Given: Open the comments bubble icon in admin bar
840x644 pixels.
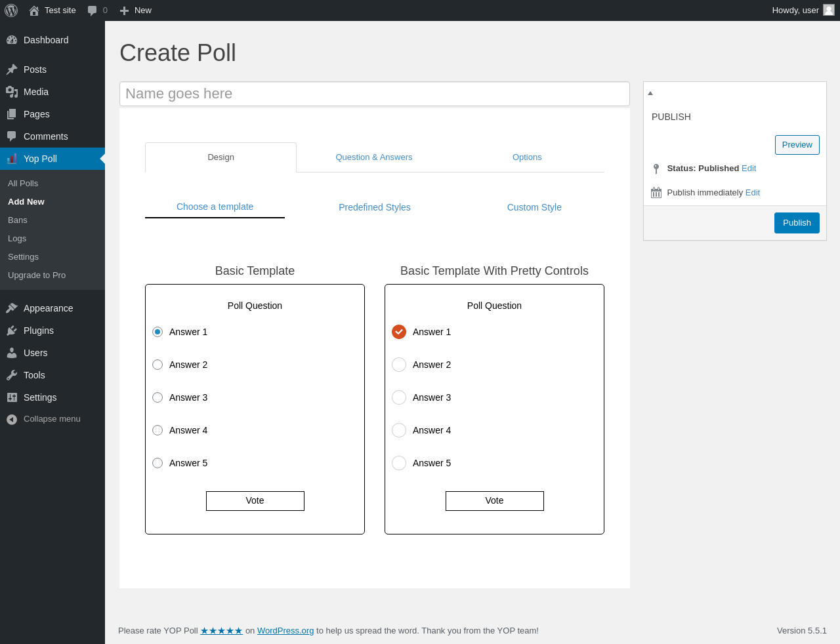Looking at the screenshot, I should 93,10.
